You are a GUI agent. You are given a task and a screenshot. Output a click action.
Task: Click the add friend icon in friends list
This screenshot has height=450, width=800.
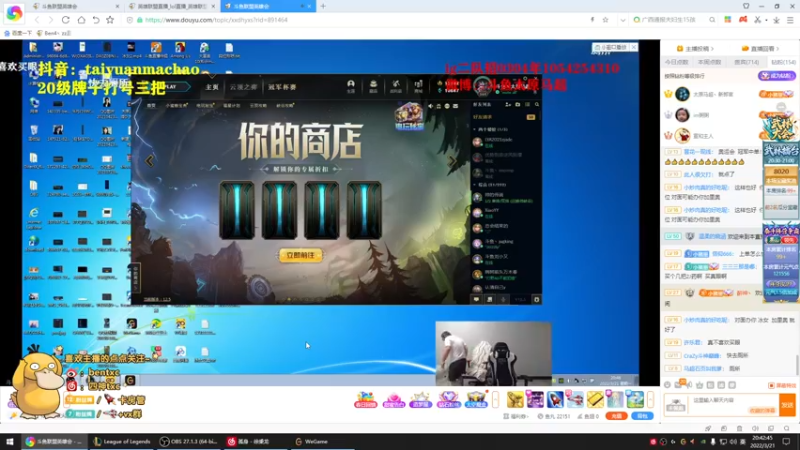point(508,105)
